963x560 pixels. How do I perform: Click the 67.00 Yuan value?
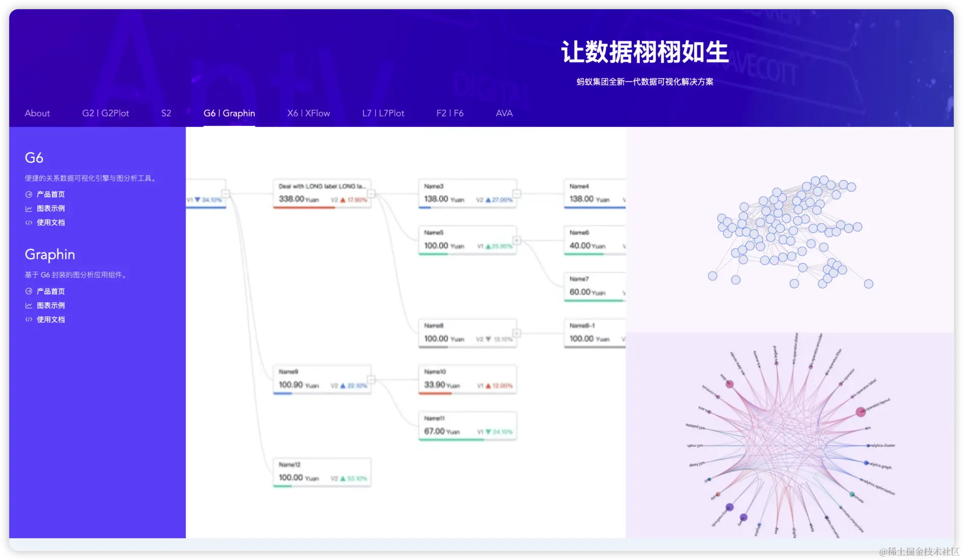click(x=442, y=432)
